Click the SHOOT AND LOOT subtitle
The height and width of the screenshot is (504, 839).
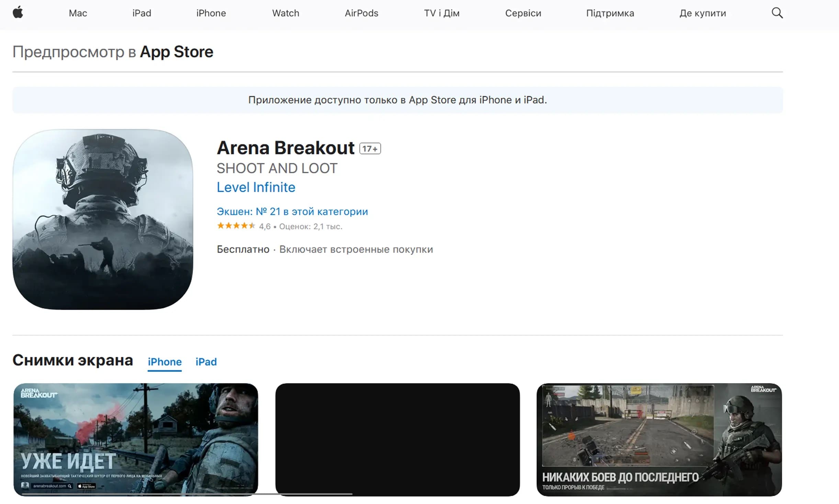tap(277, 169)
